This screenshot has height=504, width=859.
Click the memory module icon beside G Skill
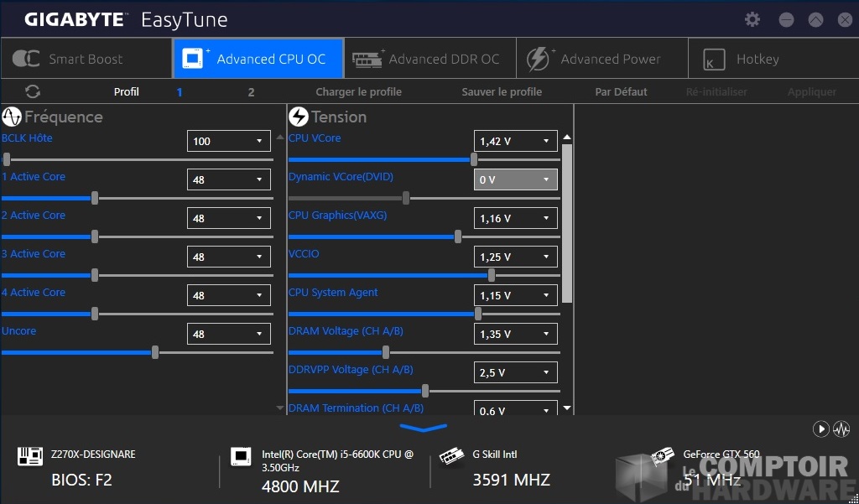point(452,455)
